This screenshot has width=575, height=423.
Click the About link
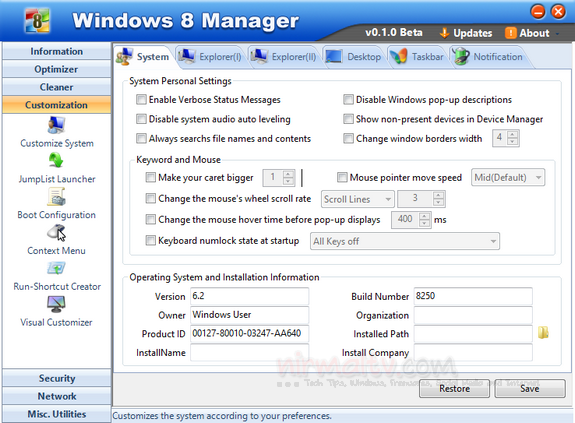tap(534, 33)
